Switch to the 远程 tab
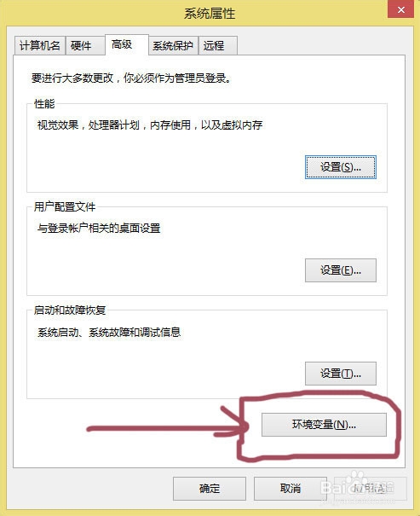 pyautogui.click(x=218, y=45)
